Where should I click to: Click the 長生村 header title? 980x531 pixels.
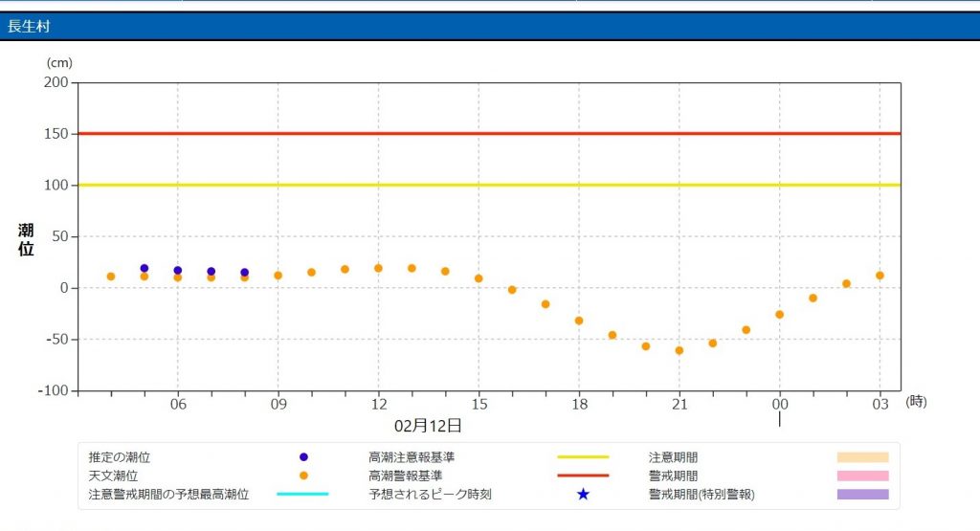[28, 26]
